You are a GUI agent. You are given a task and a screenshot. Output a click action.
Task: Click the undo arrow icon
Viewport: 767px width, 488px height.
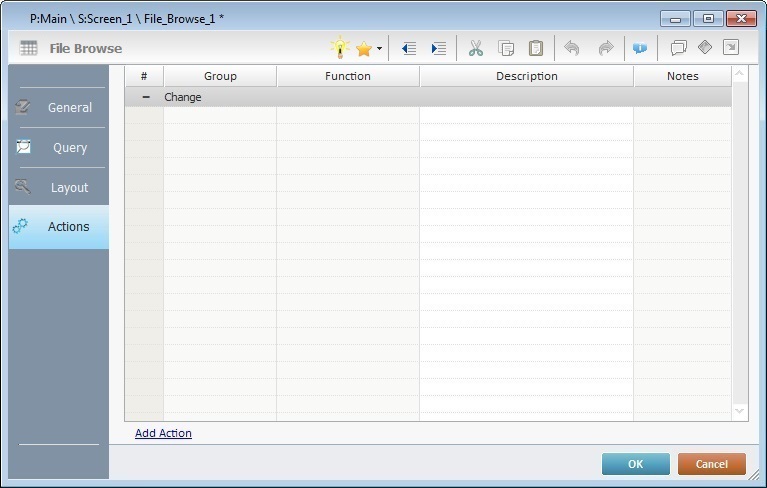click(572, 48)
